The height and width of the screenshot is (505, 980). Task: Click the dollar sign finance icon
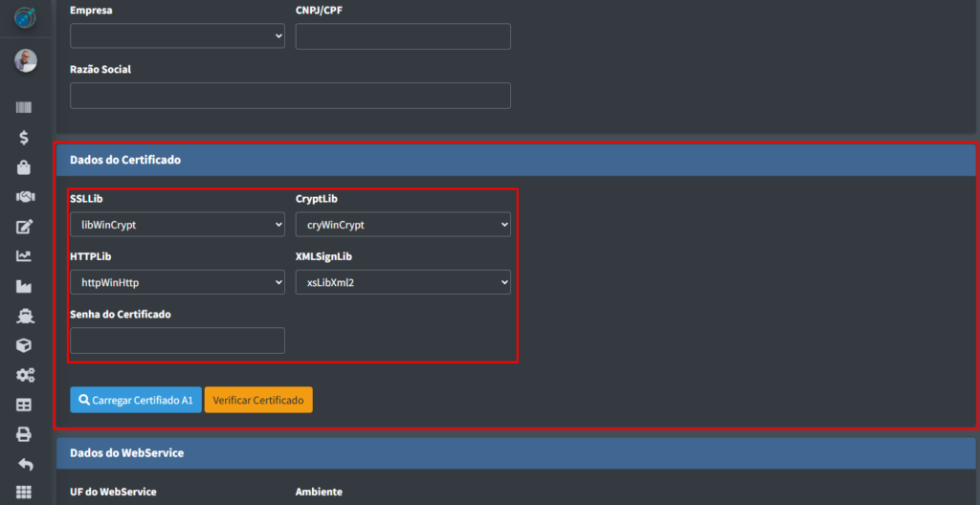[25, 138]
